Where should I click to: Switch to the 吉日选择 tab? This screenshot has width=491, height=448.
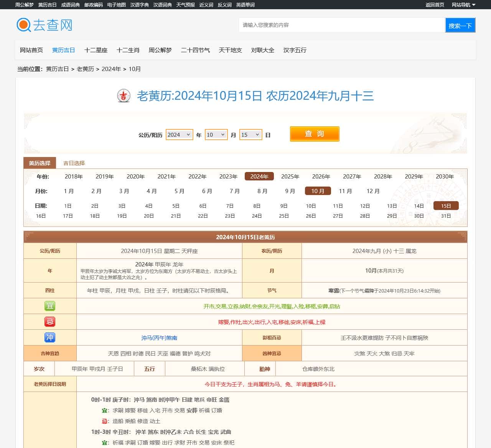point(74,163)
